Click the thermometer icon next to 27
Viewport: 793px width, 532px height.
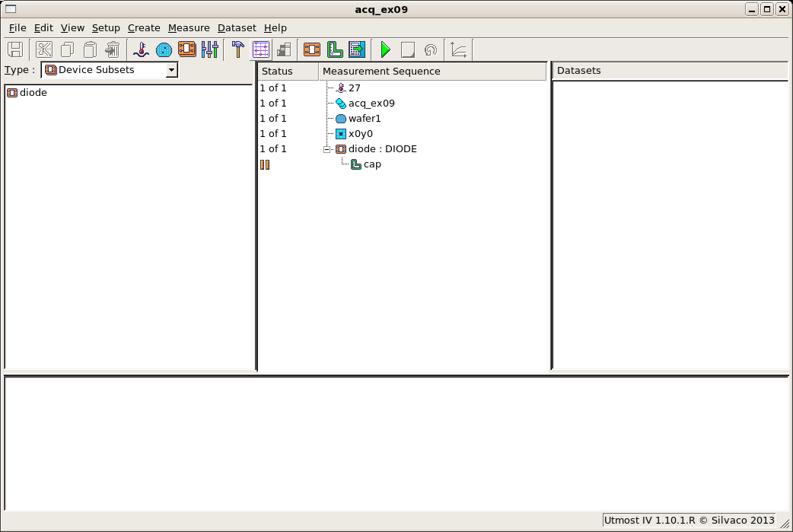pos(341,88)
